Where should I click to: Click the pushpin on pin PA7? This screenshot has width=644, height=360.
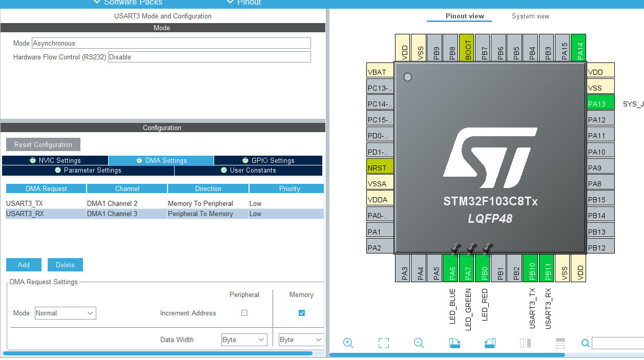[x=471, y=248]
